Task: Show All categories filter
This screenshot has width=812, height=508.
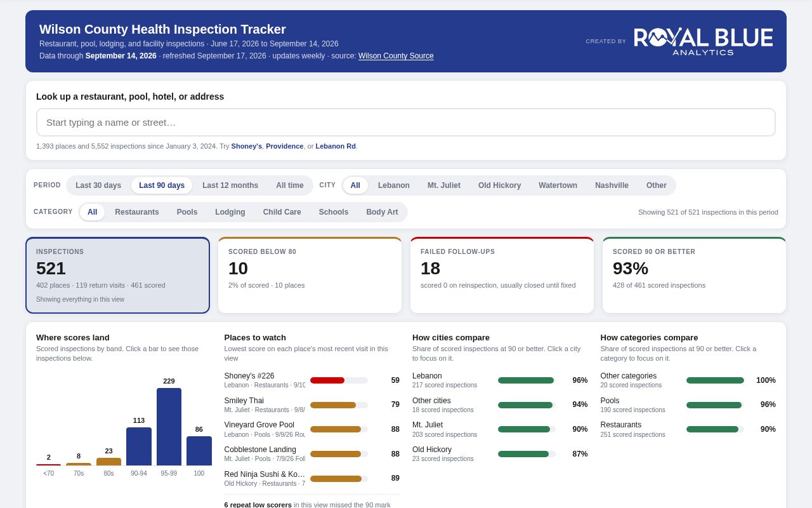Action: point(93,212)
